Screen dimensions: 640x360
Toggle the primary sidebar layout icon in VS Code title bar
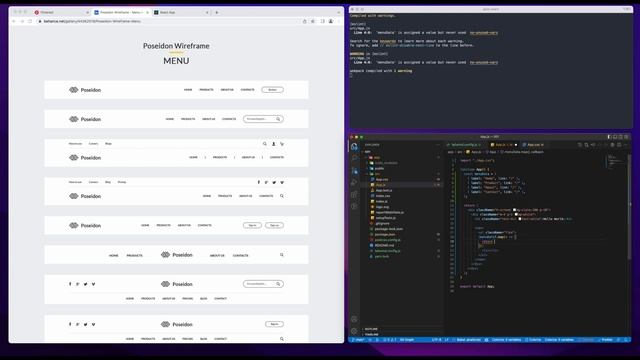[609, 137]
